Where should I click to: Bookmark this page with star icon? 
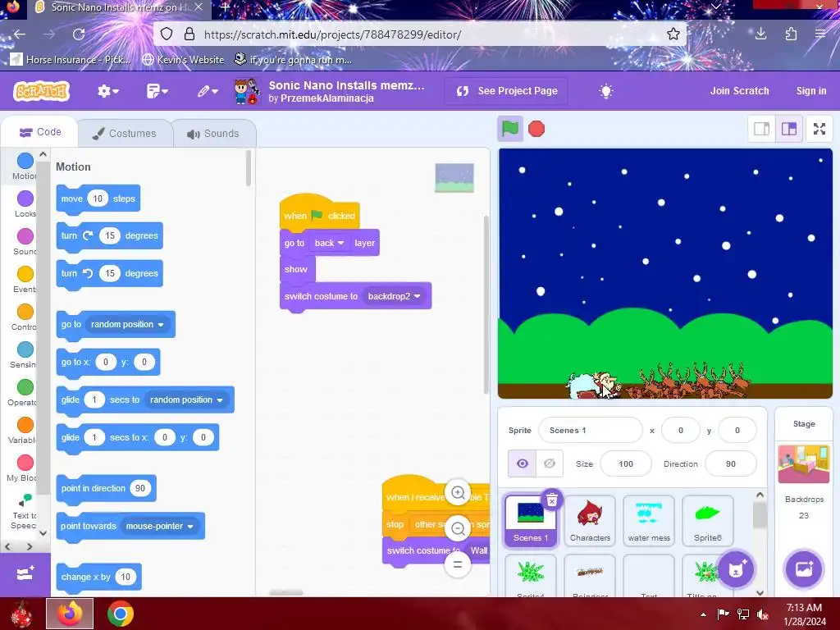pos(673,34)
